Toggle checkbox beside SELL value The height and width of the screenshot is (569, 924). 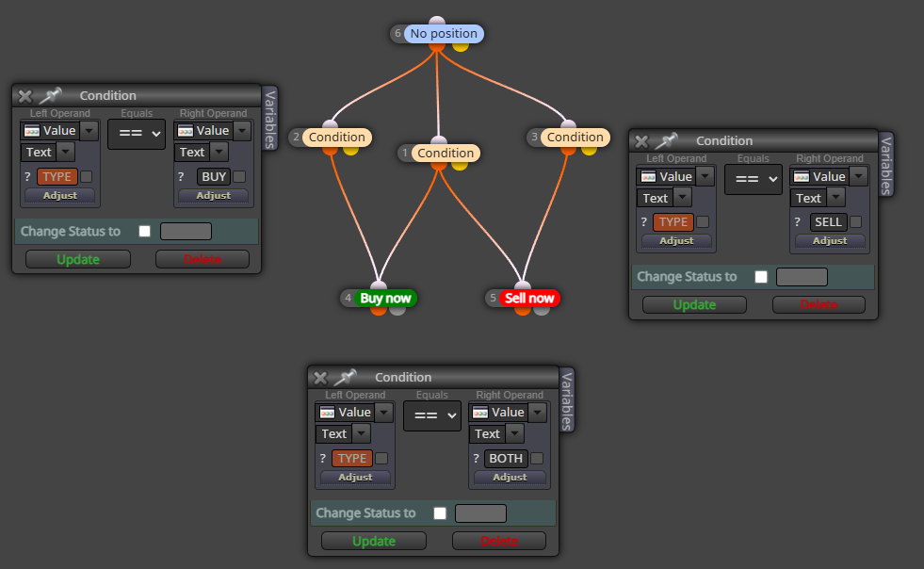coord(855,221)
